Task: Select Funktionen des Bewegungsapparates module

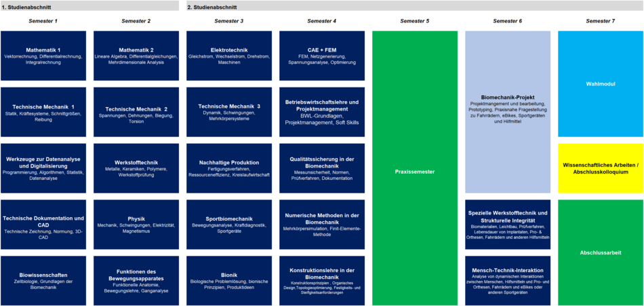Action: pos(136,280)
